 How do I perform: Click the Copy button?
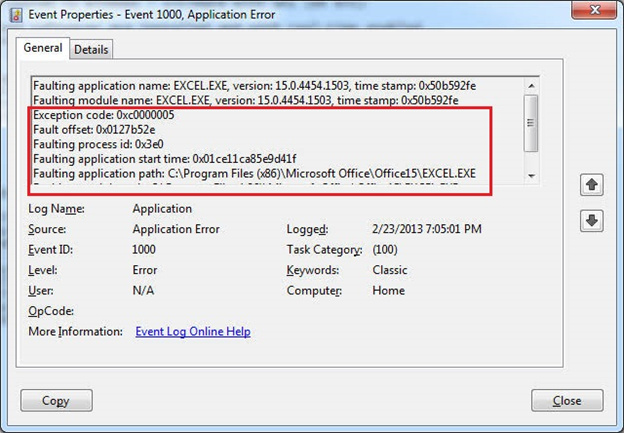56,400
